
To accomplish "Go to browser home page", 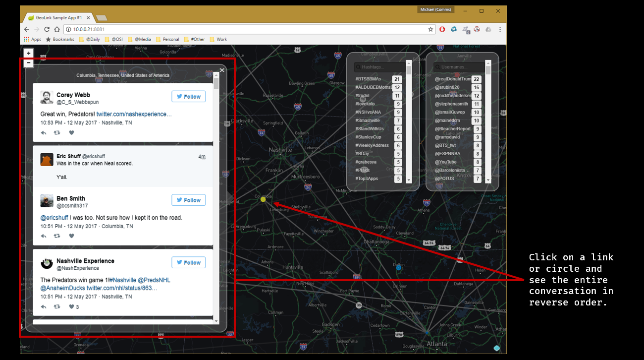I will 57,29.
